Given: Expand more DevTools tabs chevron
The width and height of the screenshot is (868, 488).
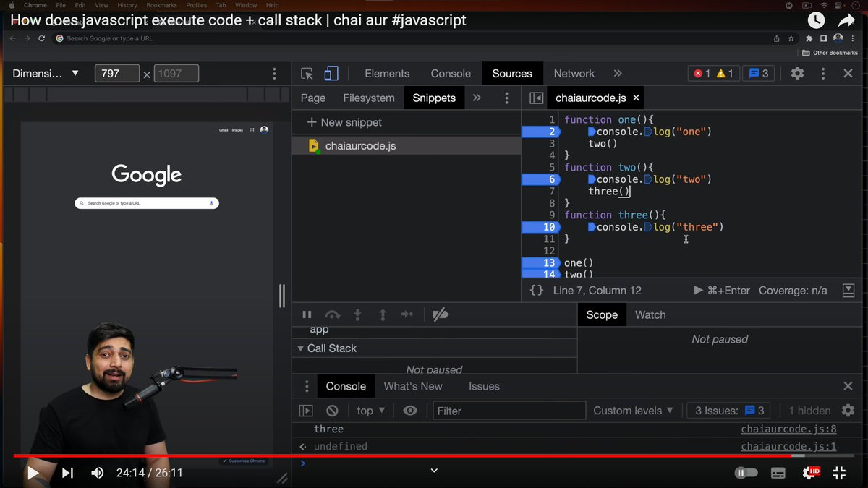Looking at the screenshot, I should [x=618, y=74].
